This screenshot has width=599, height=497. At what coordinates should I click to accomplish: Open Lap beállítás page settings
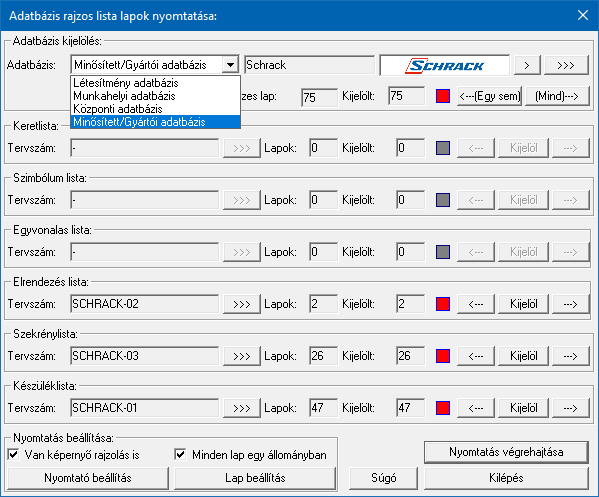[255, 478]
